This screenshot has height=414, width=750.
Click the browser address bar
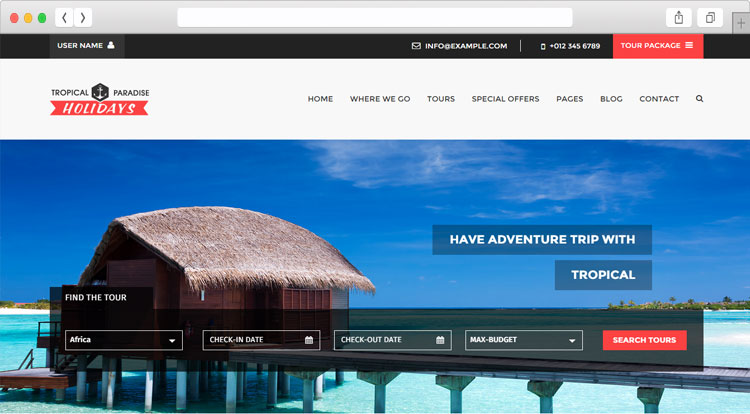click(x=375, y=18)
